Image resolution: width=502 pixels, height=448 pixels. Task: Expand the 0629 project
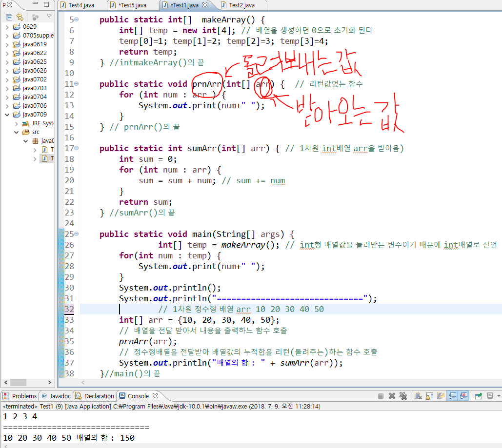point(7,27)
